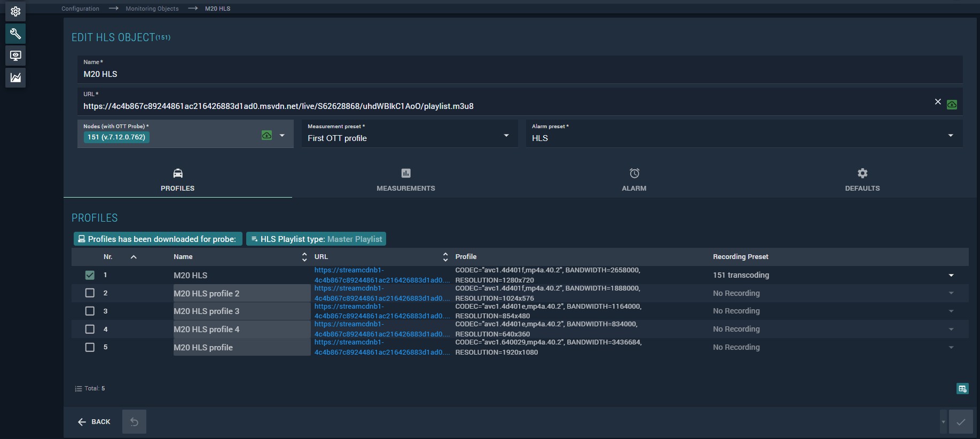Expand the Measurement preset dropdown
This screenshot has height=439, width=980.
[x=506, y=136]
